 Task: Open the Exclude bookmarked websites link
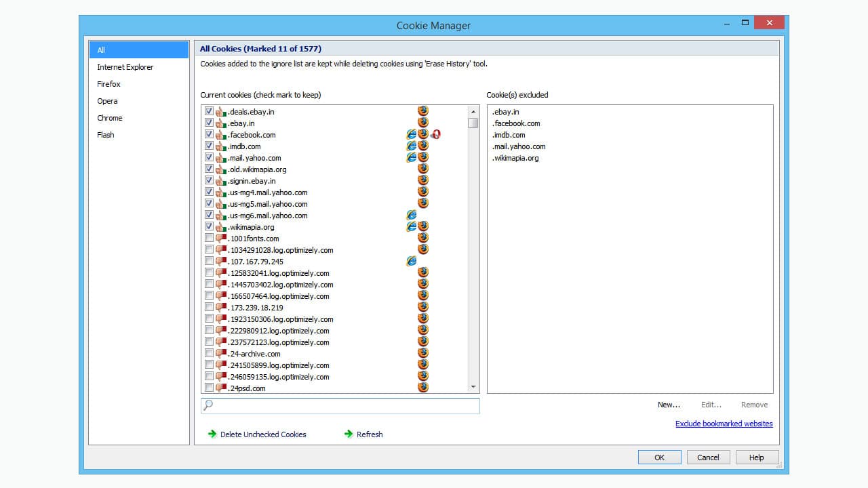tap(724, 423)
